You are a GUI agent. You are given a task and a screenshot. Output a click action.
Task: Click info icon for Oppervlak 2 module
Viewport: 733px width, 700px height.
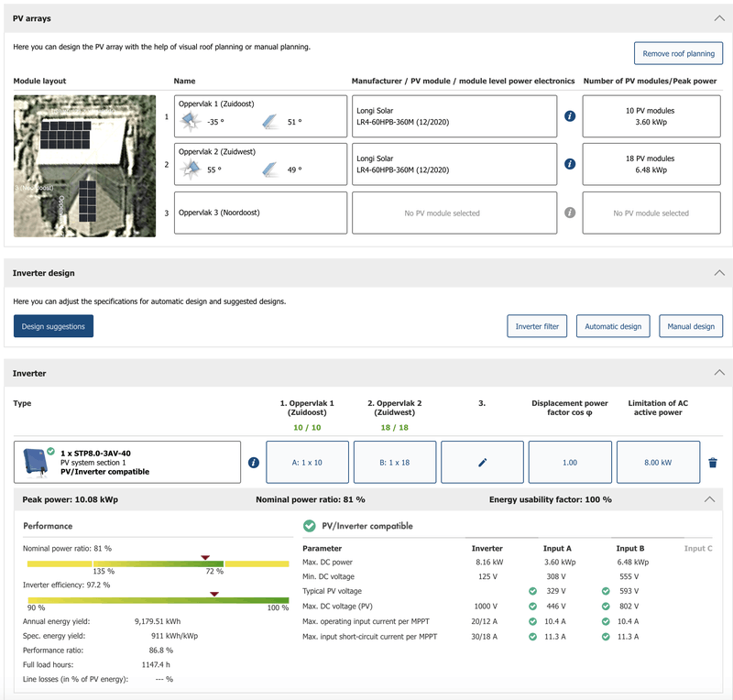tap(570, 164)
